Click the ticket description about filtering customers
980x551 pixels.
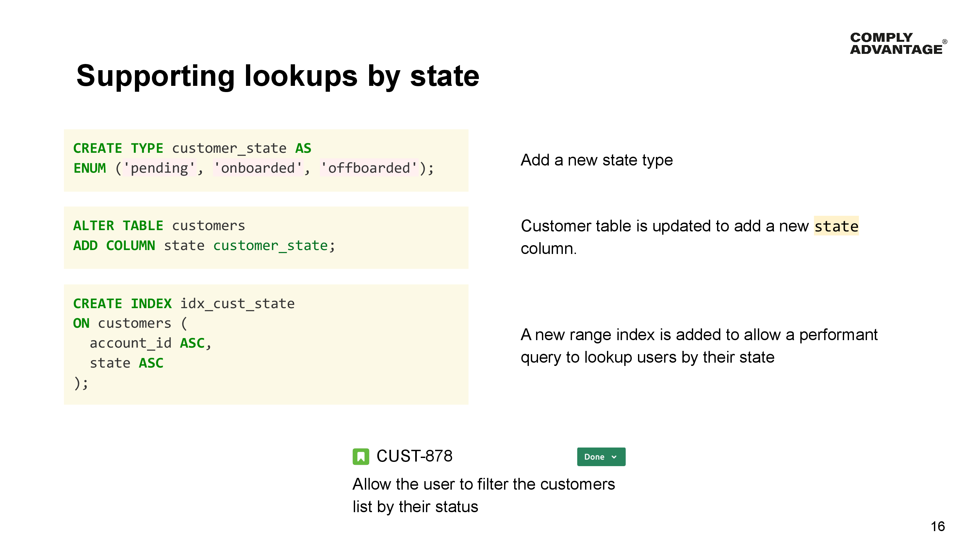pos(484,495)
